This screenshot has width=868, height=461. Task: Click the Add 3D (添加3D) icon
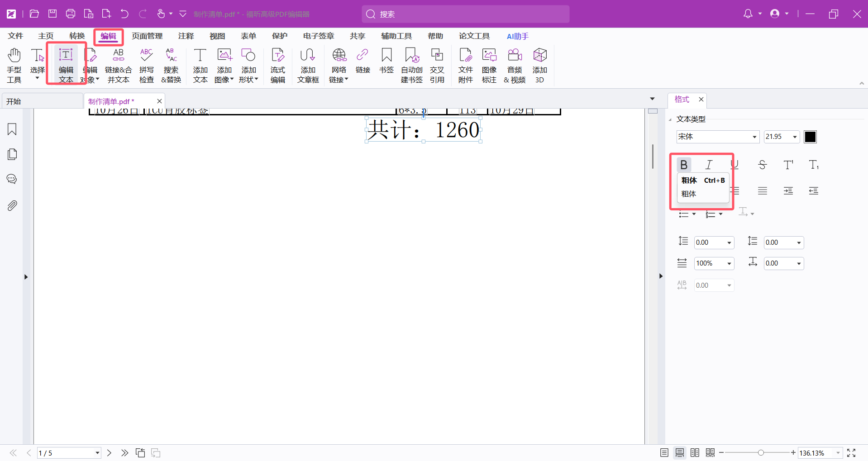click(539, 65)
